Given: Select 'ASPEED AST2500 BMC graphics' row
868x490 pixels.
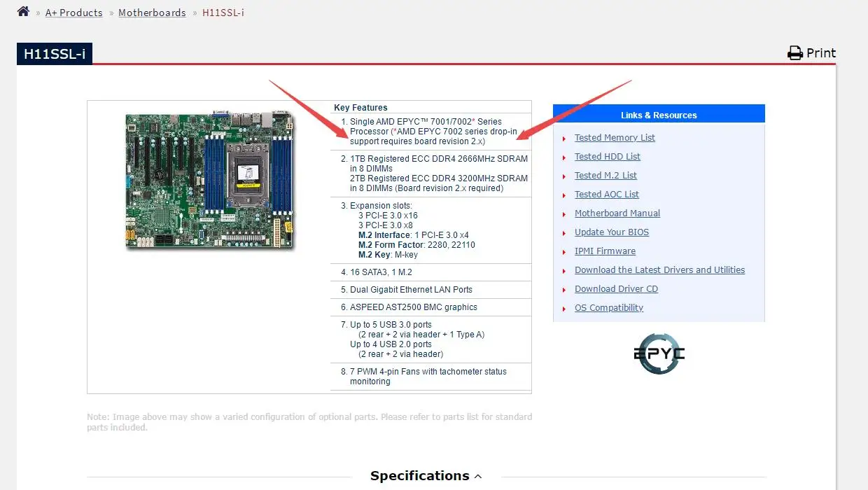Looking at the screenshot, I should [x=430, y=307].
